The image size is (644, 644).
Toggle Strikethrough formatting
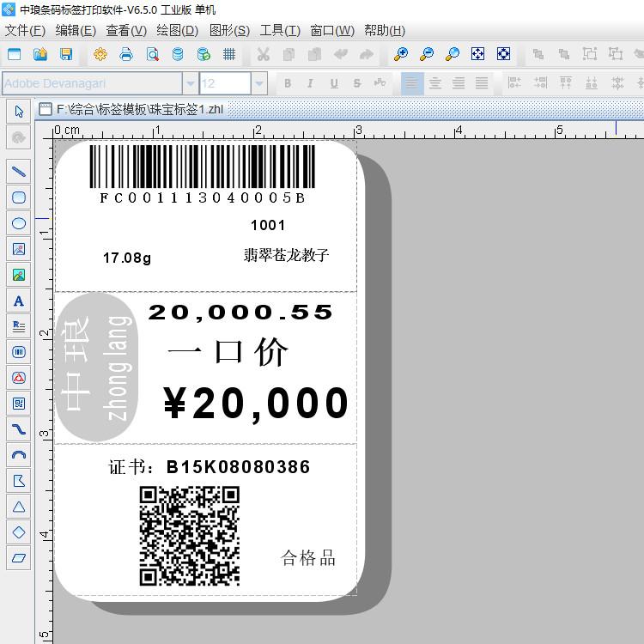pyautogui.click(x=357, y=83)
